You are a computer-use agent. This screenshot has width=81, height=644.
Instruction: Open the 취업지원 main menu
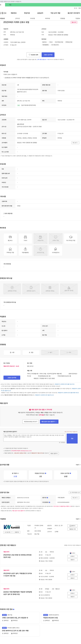(27, 13)
